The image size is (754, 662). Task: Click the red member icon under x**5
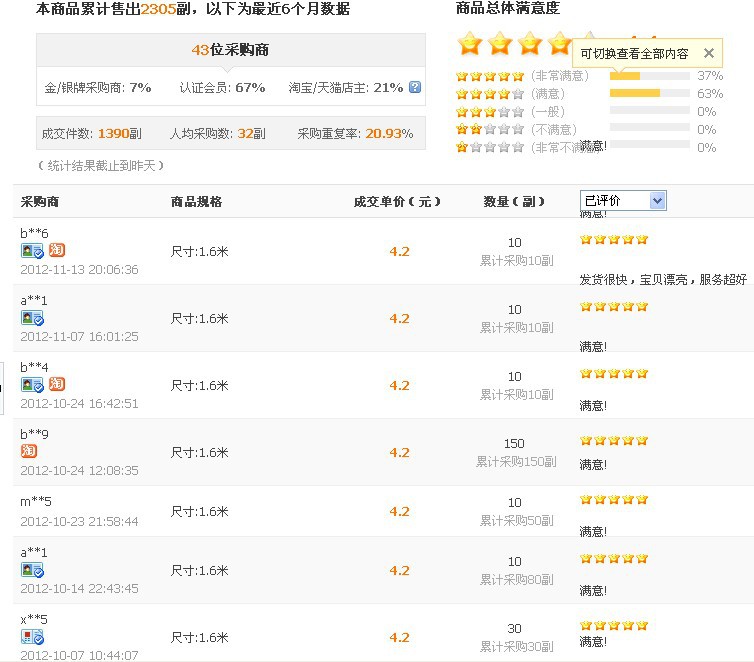[32, 637]
